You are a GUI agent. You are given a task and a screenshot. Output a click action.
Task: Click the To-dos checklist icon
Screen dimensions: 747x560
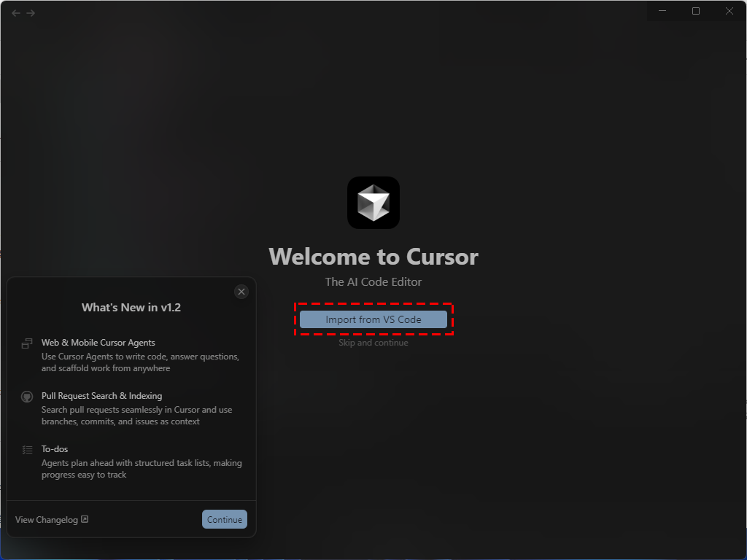tap(27, 449)
